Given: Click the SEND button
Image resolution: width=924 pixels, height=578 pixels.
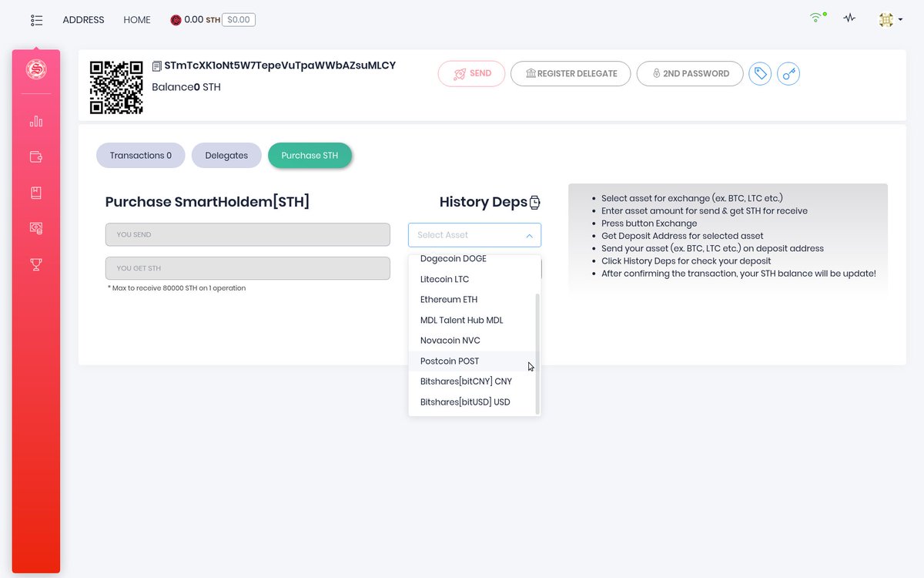Looking at the screenshot, I should point(471,73).
